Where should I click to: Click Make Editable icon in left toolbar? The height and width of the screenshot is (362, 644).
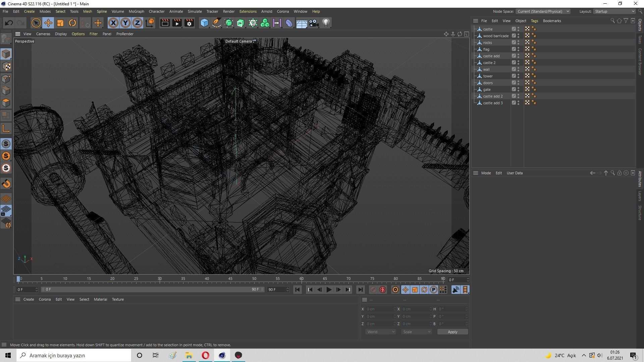pyautogui.click(x=6, y=39)
